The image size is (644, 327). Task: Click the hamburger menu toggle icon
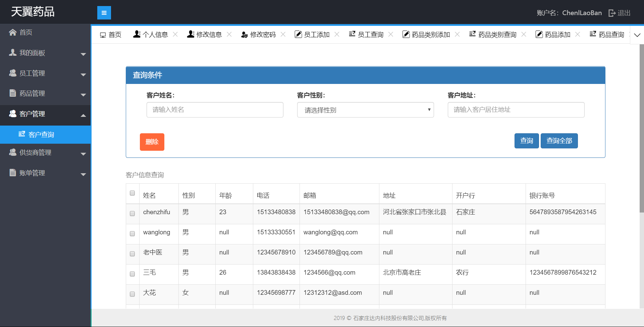tap(104, 13)
